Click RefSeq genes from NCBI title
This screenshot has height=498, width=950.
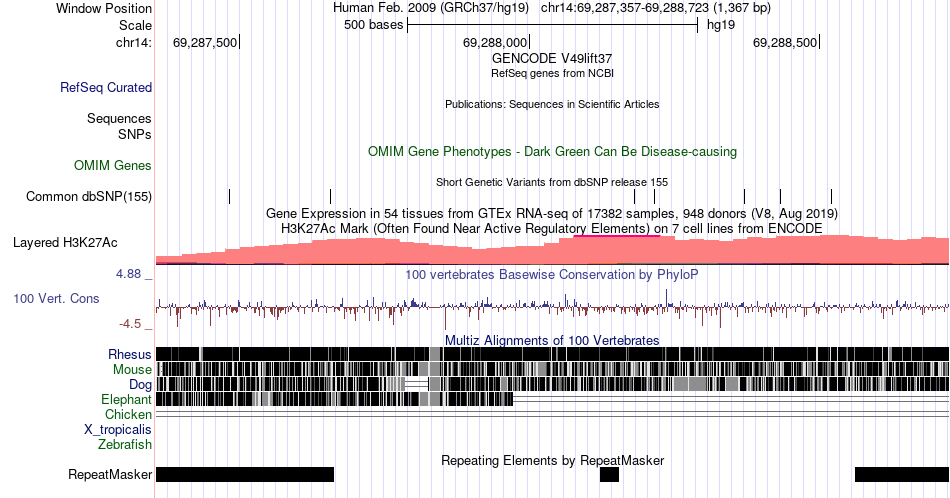click(x=552, y=73)
